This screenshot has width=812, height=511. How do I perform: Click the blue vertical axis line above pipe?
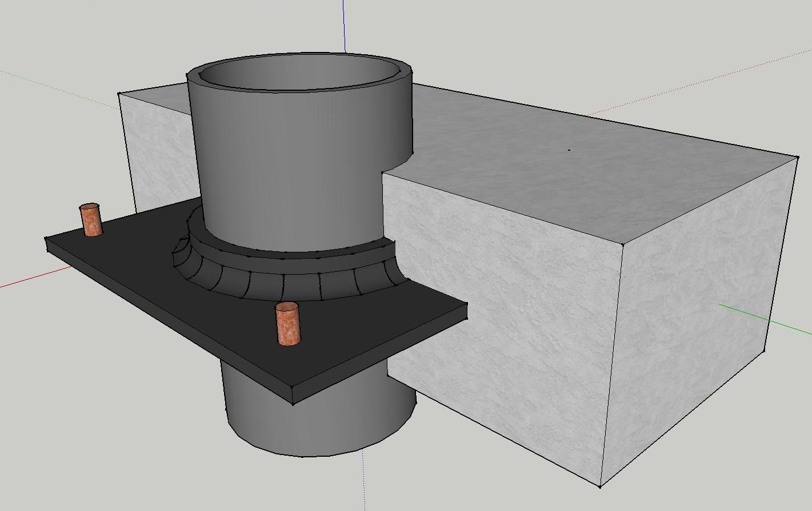[x=344, y=26]
